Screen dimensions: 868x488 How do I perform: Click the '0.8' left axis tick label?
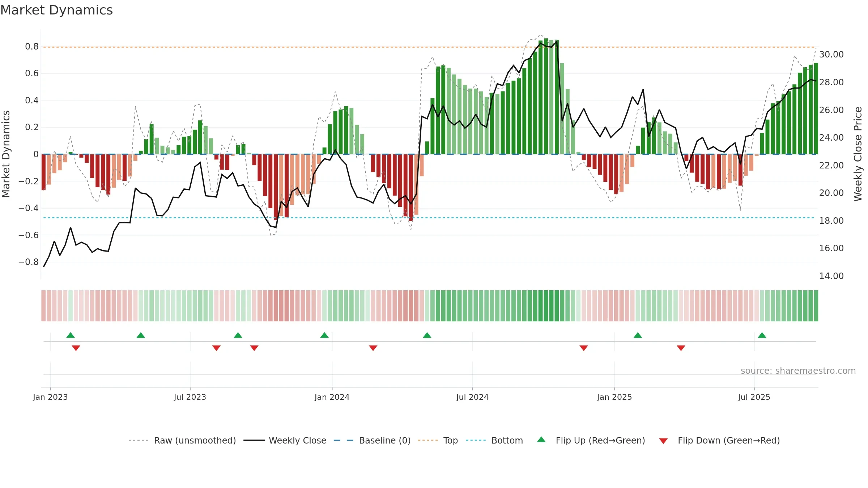click(x=32, y=46)
